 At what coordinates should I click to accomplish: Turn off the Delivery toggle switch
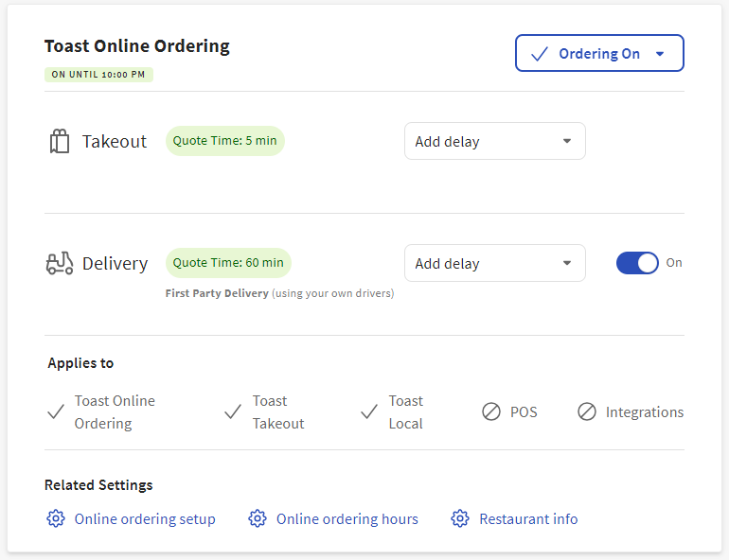point(637,263)
